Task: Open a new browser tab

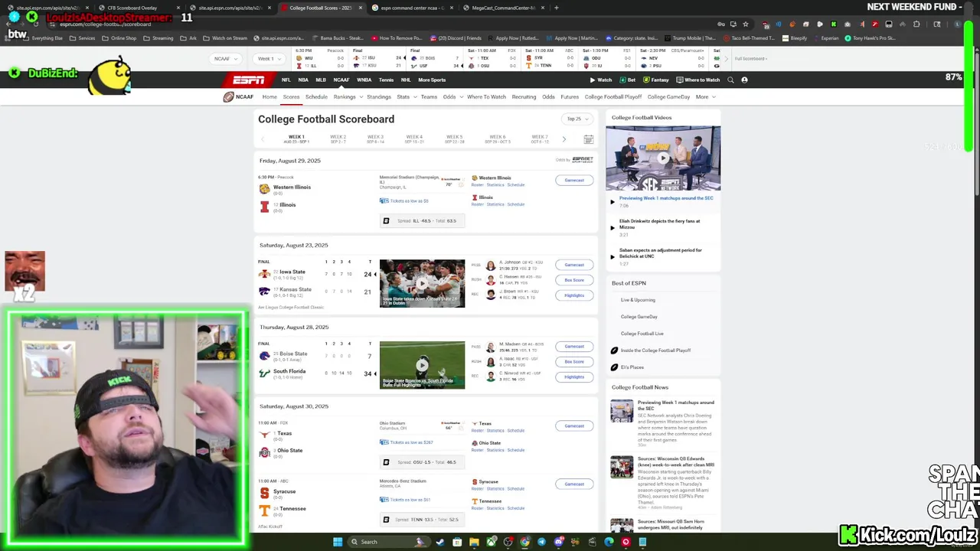Action: (x=556, y=8)
